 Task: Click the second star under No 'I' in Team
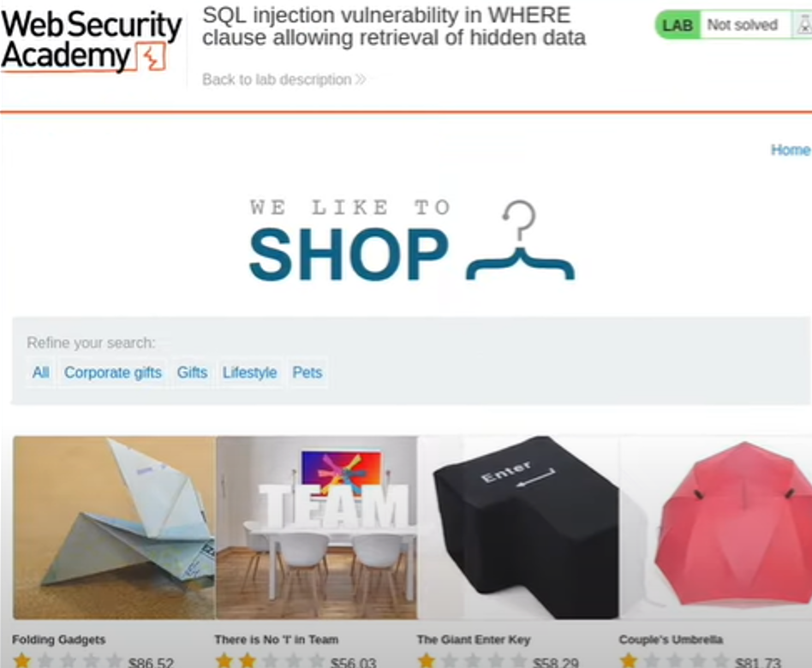point(248,660)
